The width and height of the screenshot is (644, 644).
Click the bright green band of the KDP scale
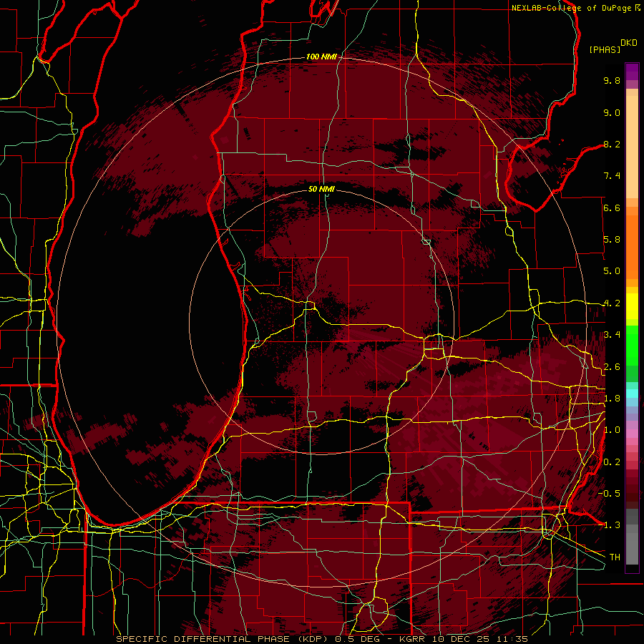pyautogui.click(x=632, y=347)
